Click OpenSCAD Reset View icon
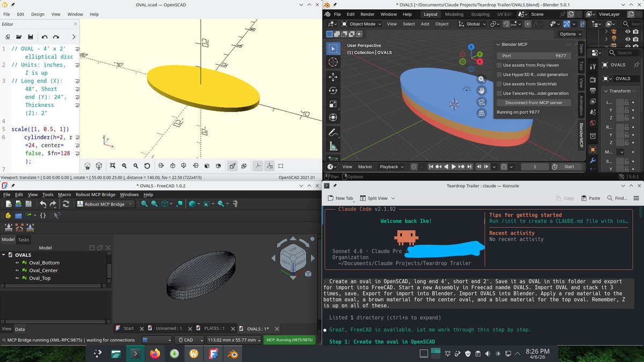 tap(147, 166)
